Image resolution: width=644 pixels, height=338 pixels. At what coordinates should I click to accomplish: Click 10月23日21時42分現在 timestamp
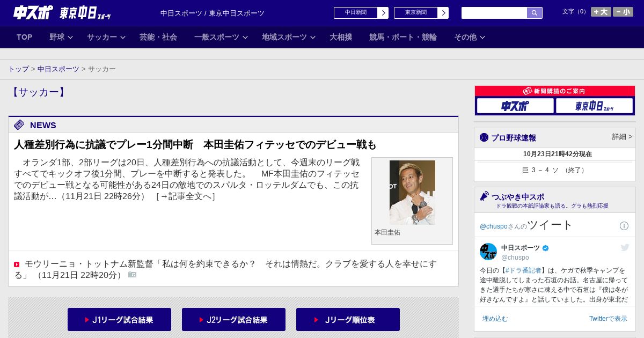click(x=558, y=154)
